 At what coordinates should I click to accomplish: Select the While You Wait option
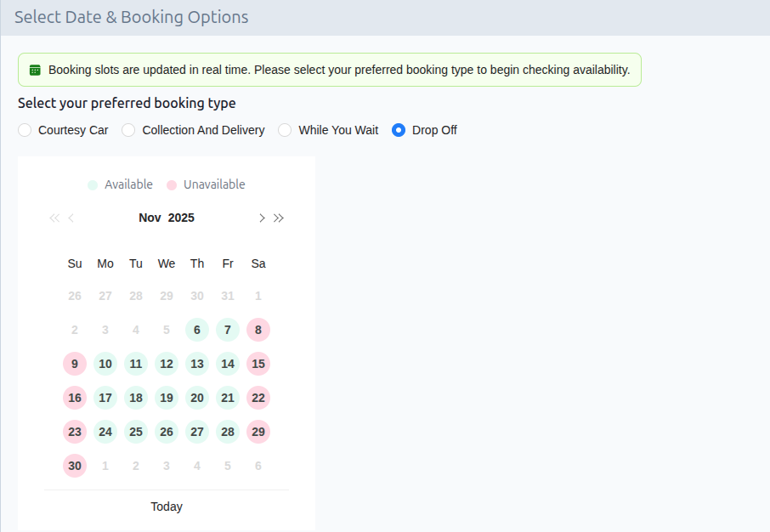(285, 130)
